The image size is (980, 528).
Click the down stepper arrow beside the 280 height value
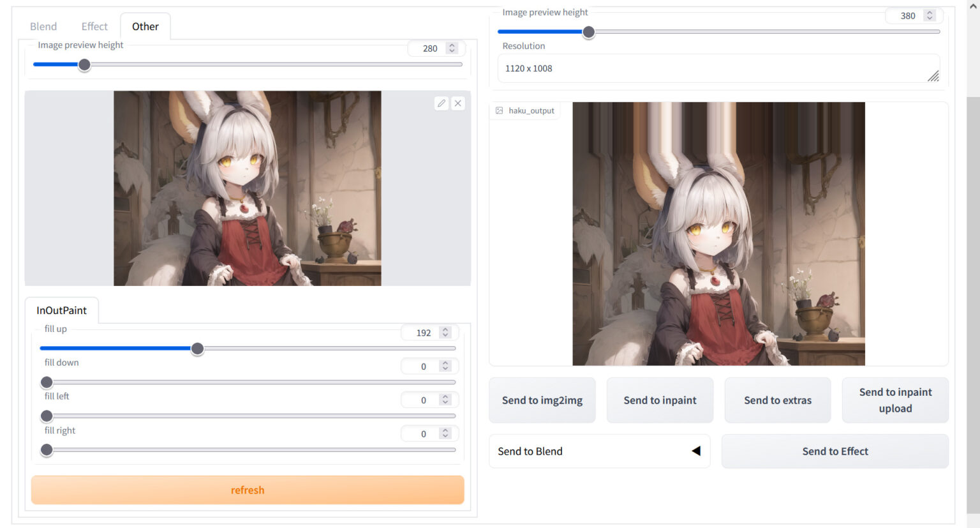click(452, 52)
